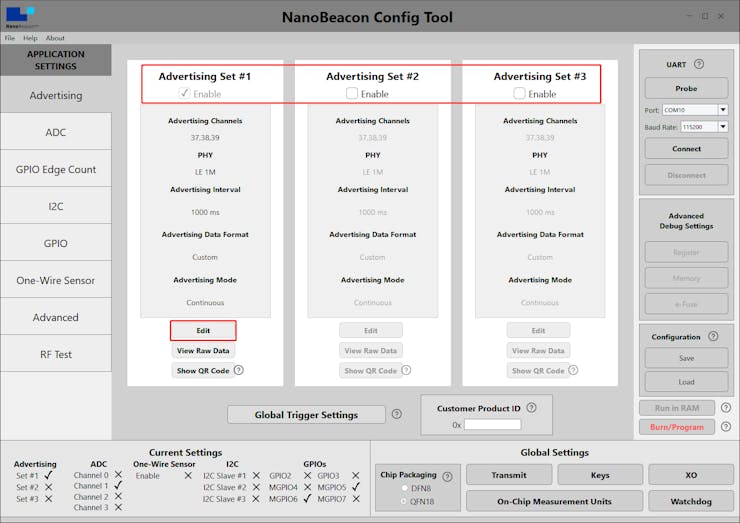Viewport: 740px width, 523px height.
Task: Save the configuration
Action: [686, 358]
